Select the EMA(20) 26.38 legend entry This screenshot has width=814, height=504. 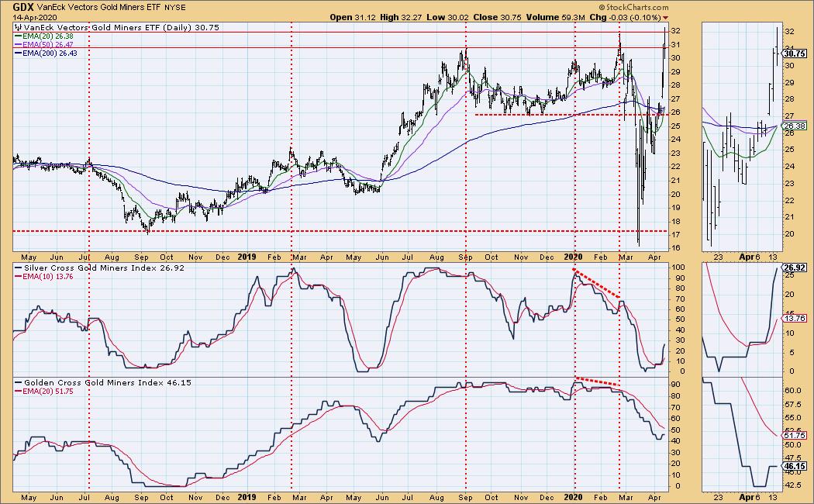point(44,36)
